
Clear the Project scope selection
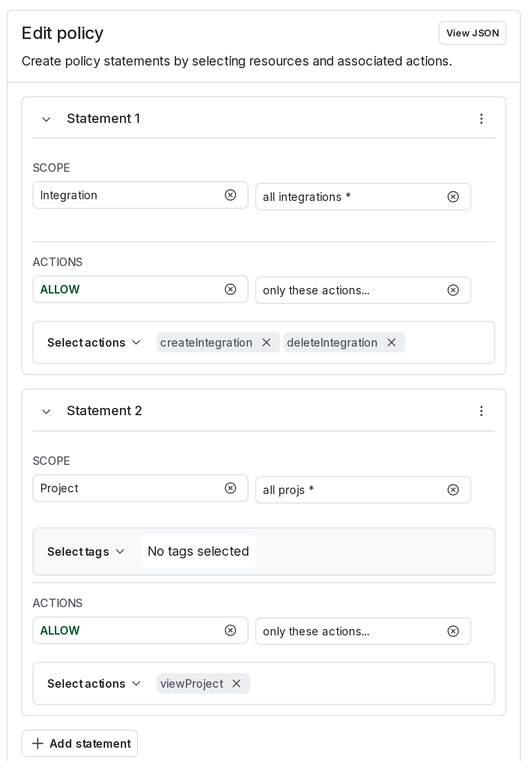230,488
